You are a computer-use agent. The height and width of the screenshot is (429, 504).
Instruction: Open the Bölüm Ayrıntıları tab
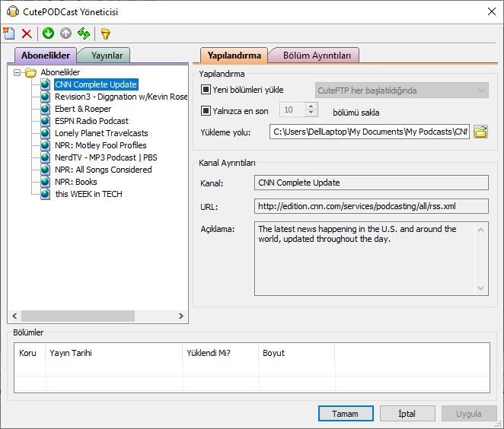(x=317, y=56)
